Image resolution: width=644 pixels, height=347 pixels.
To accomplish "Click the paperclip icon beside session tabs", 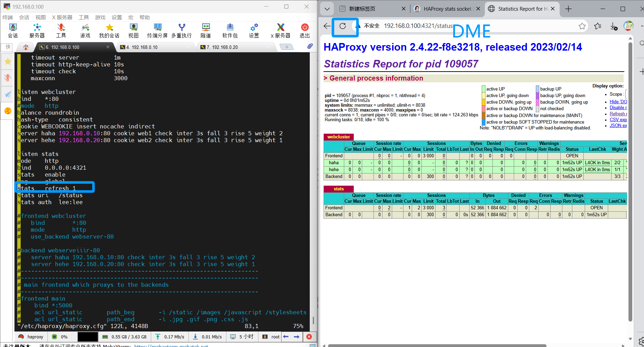I will coord(310,46).
